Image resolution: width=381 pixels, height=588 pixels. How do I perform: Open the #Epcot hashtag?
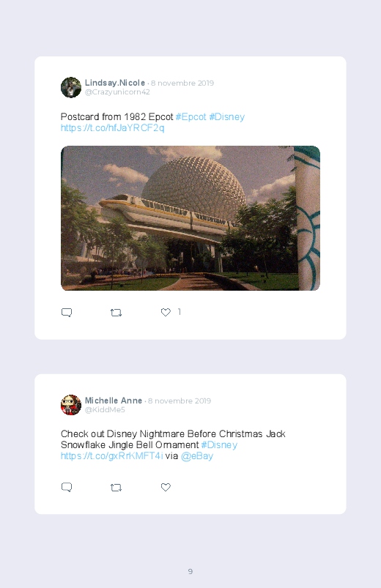tap(190, 116)
